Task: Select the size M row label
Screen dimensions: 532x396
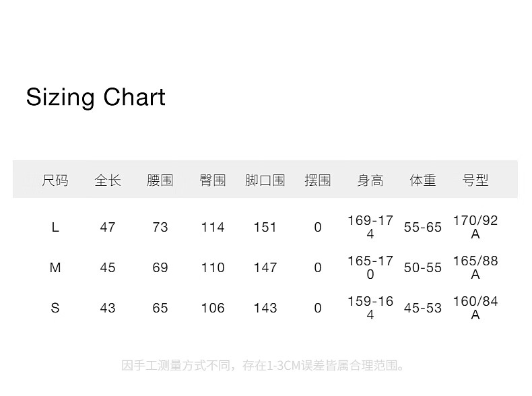Action: (55, 267)
